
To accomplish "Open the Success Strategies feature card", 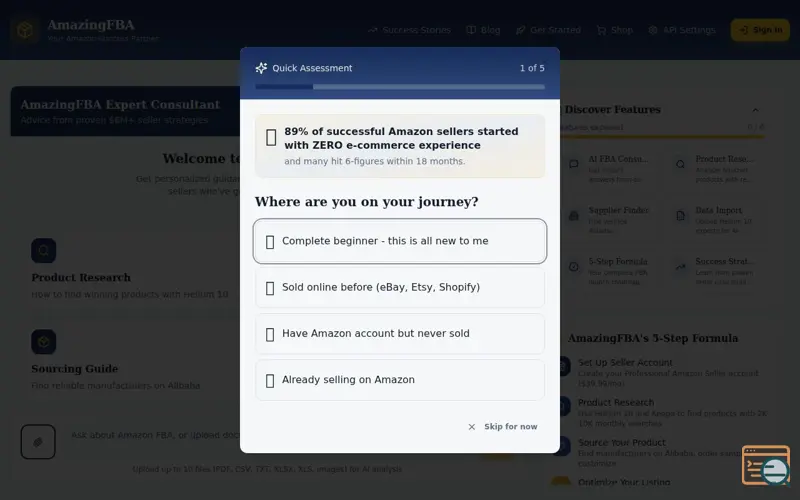I will tap(716, 271).
